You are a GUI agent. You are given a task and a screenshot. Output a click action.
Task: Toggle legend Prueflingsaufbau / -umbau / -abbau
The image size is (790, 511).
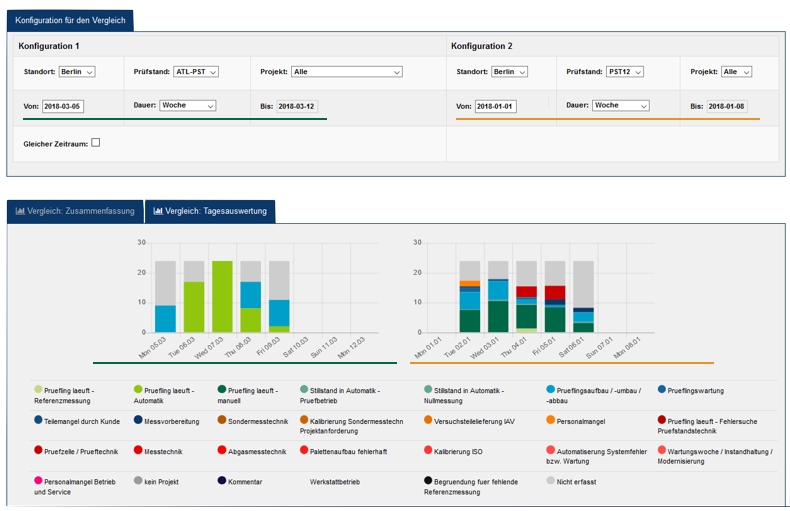(x=594, y=395)
